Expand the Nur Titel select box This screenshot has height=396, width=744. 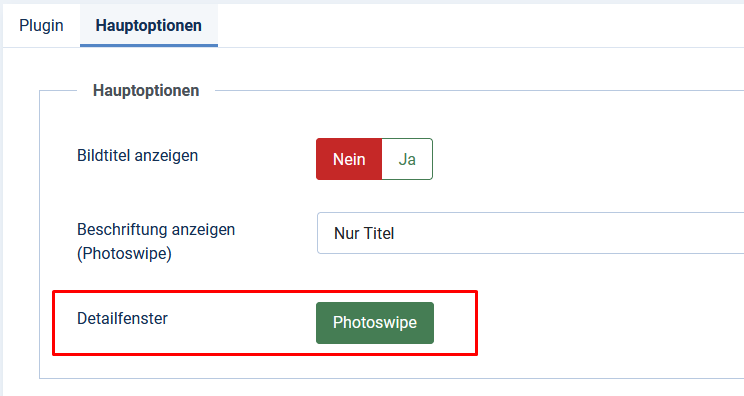click(x=530, y=233)
